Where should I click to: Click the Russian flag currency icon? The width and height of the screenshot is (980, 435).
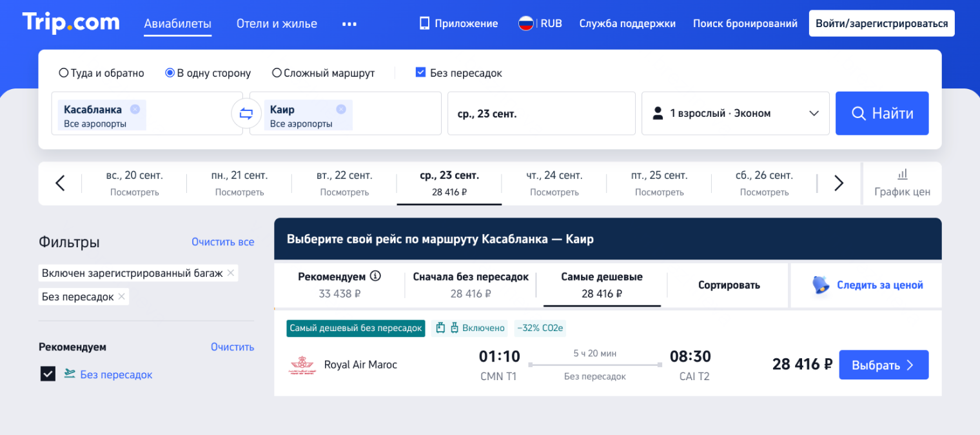click(x=525, y=23)
